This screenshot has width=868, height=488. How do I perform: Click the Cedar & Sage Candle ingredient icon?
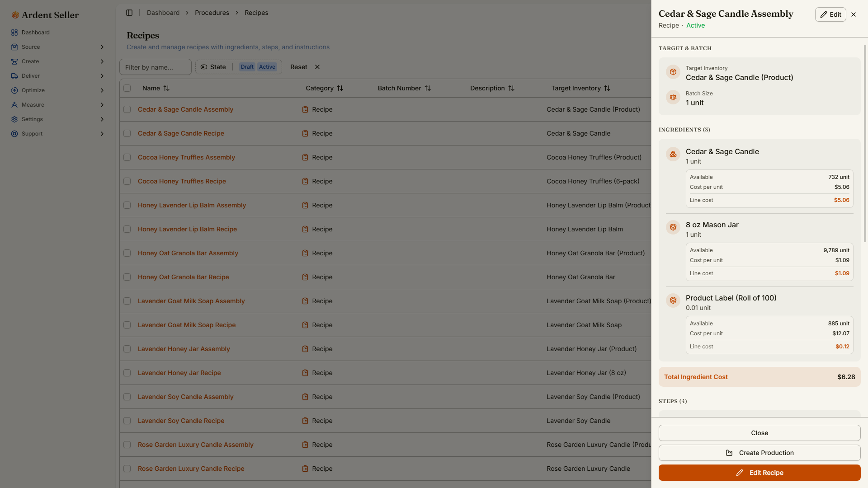673,154
